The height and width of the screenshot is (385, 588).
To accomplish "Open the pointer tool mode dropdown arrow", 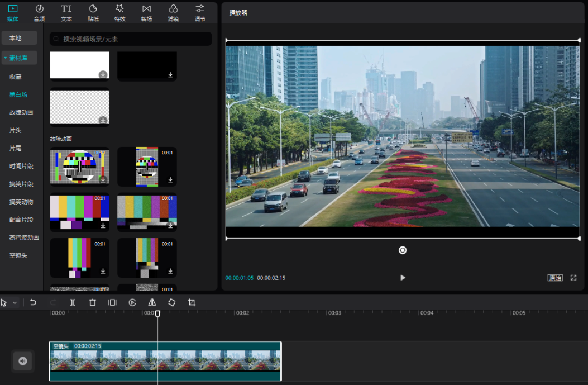I will tap(15, 302).
